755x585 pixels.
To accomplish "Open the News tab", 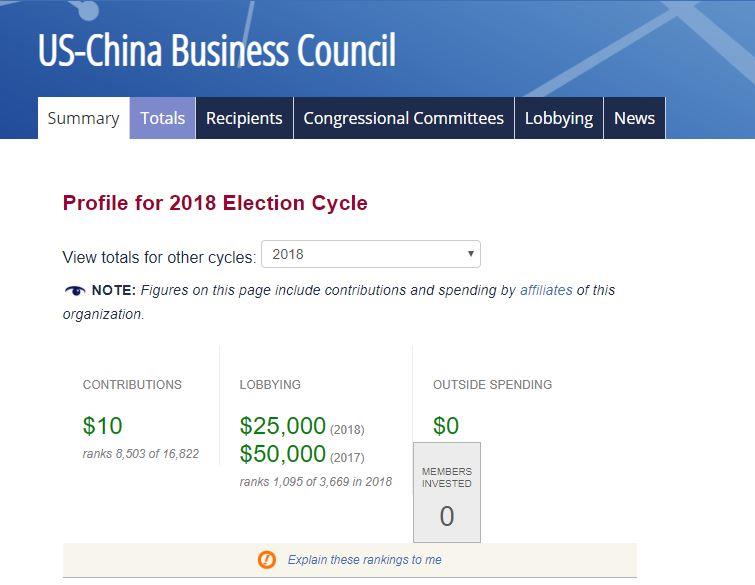I will (634, 118).
